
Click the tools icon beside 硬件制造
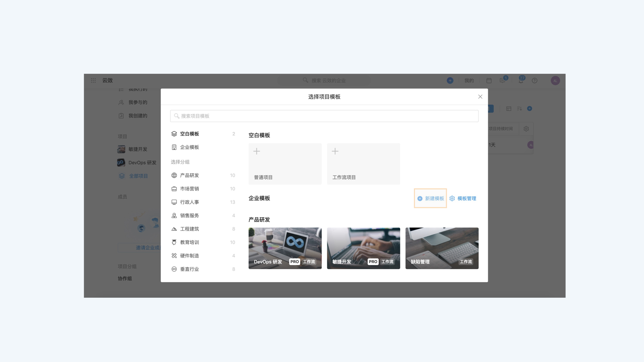coord(174,256)
